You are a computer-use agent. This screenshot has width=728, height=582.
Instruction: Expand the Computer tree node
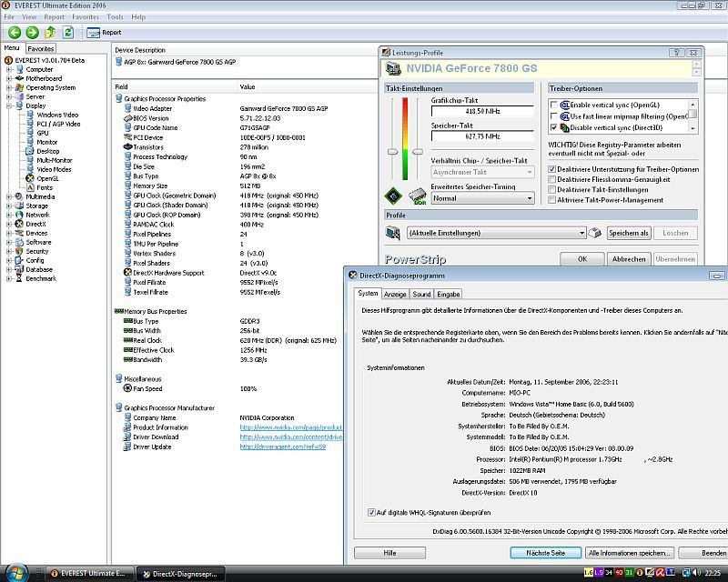9,70
